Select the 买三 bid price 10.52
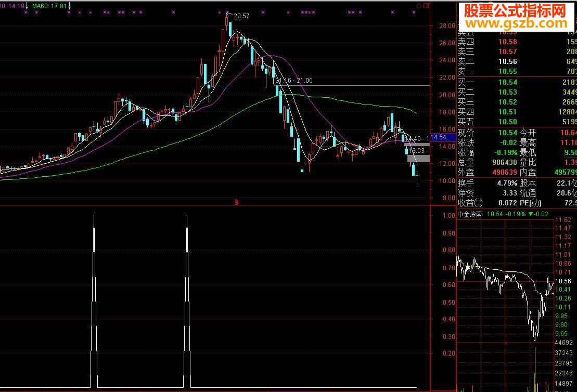Screen dimensions: 577x392 [x=507, y=102]
